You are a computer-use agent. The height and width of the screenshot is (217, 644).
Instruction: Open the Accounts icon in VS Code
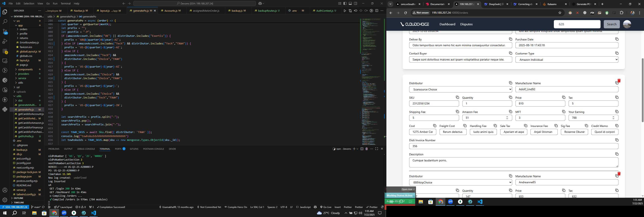5,190
